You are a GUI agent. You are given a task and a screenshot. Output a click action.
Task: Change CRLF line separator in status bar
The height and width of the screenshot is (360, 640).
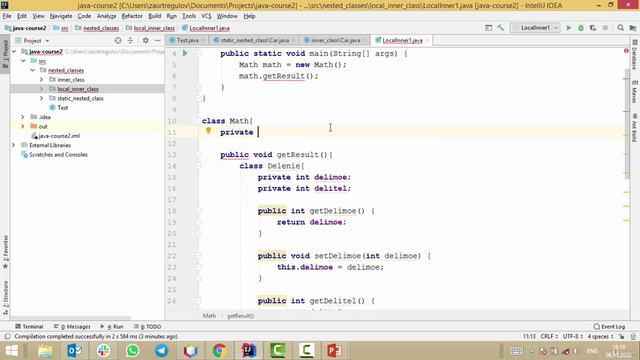point(549,336)
